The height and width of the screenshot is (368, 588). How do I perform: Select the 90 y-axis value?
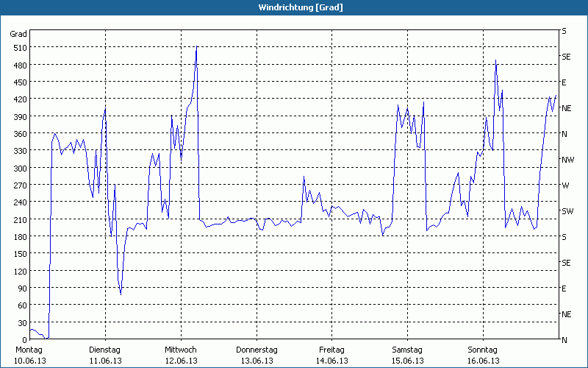[22, 289]
